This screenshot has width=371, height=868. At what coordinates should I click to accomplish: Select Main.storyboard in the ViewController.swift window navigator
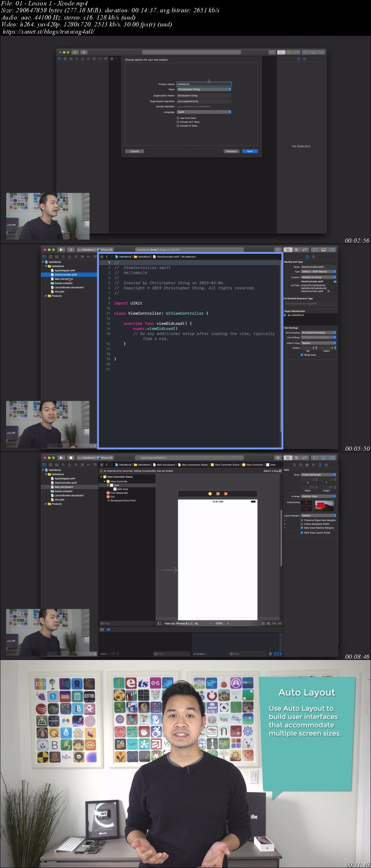[63, 279]
